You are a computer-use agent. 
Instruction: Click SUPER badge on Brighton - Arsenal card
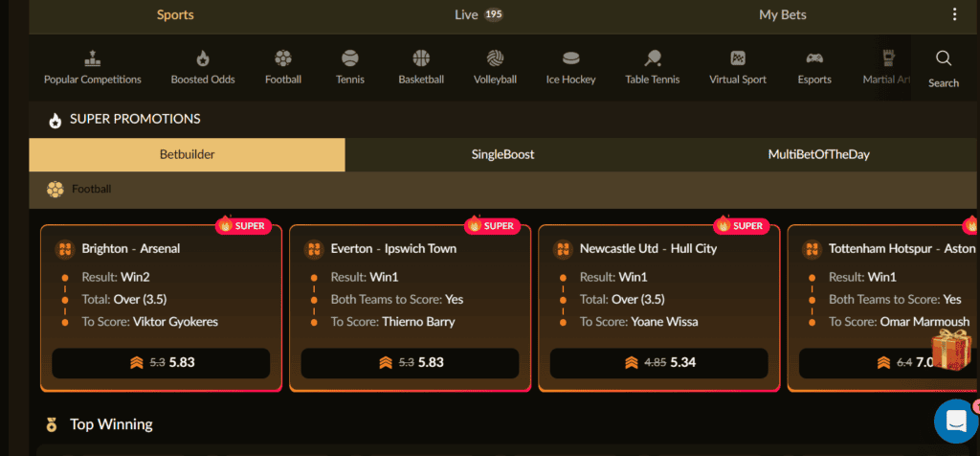[244, 226]
